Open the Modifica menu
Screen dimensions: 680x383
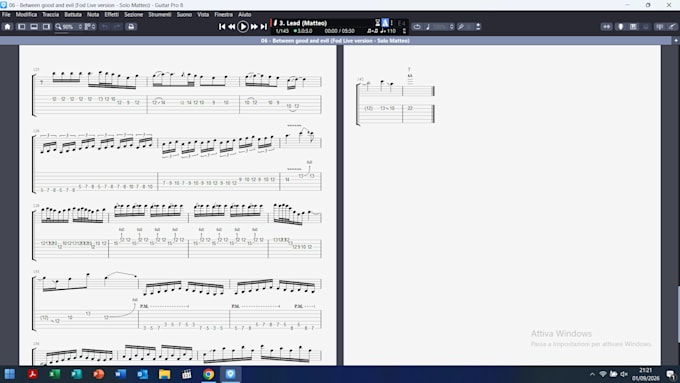tap(26, 14)
